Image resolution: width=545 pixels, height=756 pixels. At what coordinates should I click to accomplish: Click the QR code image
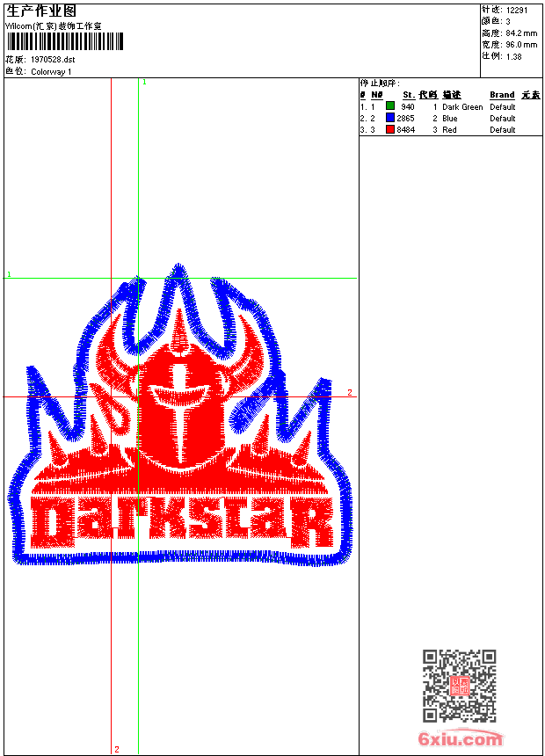459,686
